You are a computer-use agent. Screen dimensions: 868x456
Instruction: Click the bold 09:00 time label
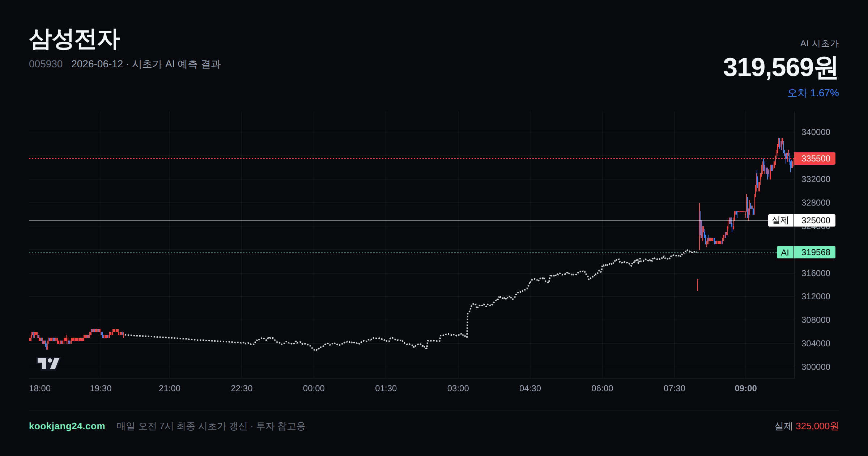pyautogui.click(x=746, y=388)
